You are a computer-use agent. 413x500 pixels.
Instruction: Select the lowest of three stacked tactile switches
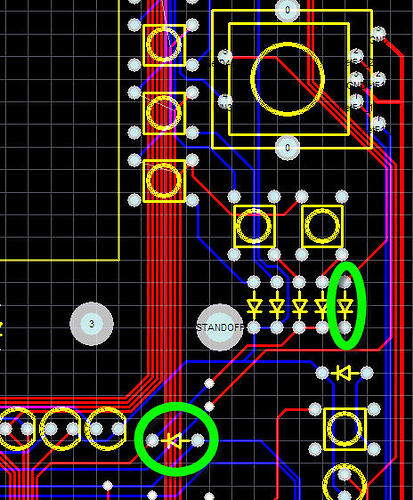tap(164, 181)
